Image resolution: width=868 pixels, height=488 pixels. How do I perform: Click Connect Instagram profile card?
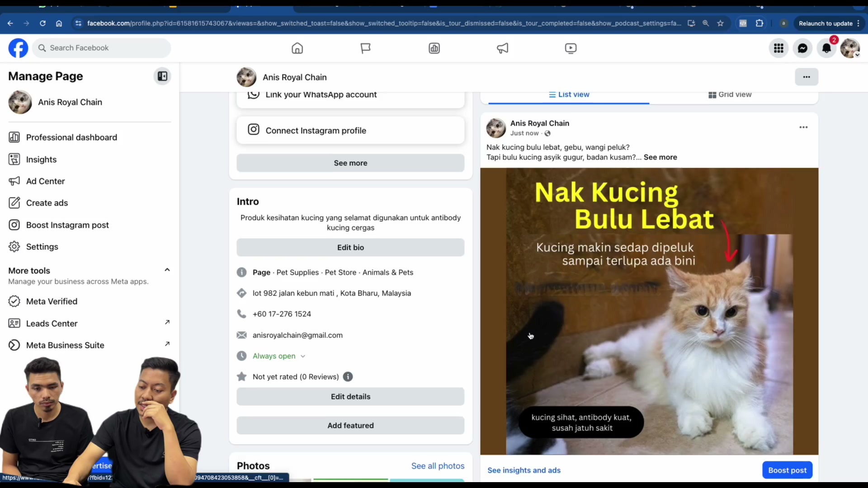click(350, 131)
